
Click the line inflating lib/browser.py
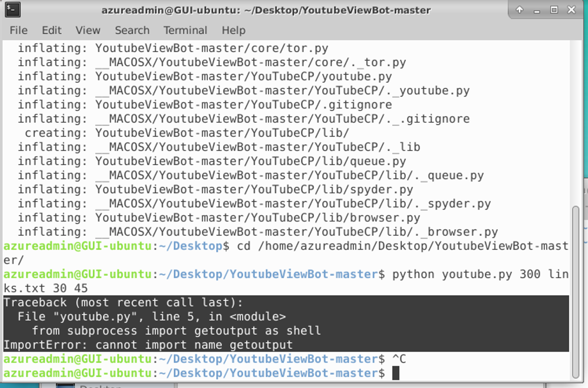coord(219,218)
